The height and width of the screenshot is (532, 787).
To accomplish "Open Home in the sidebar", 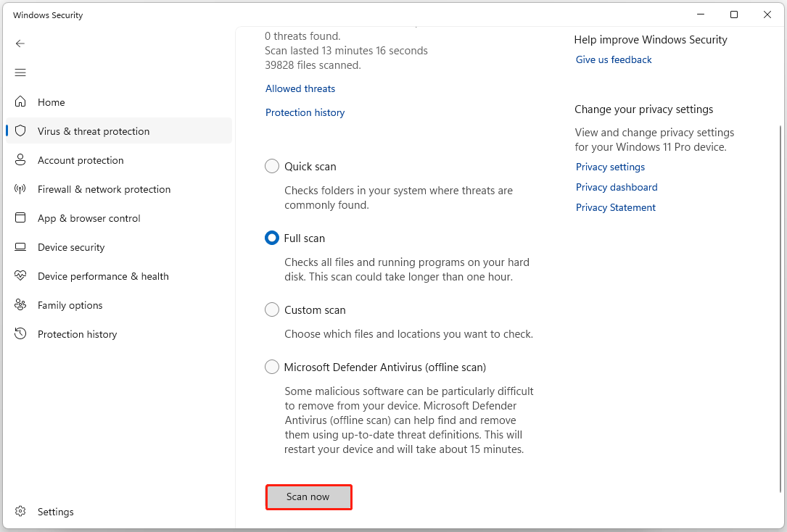I will [119, 102].
